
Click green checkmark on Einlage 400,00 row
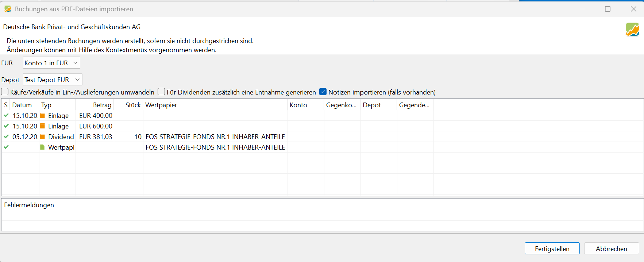(x=6, y=115)
